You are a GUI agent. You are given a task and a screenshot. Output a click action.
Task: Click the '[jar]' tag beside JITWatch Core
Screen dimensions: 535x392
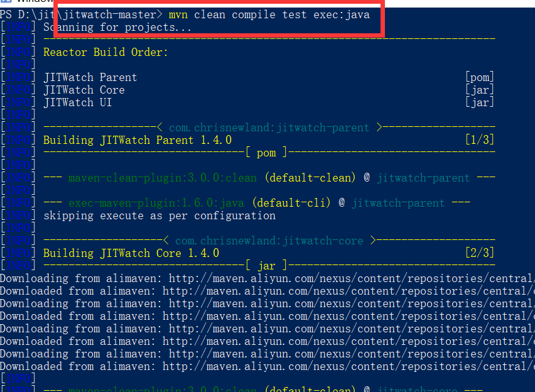(480, 90)
